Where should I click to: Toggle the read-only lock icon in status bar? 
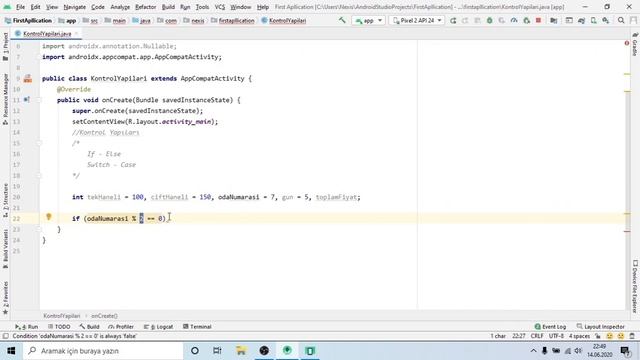598,336
